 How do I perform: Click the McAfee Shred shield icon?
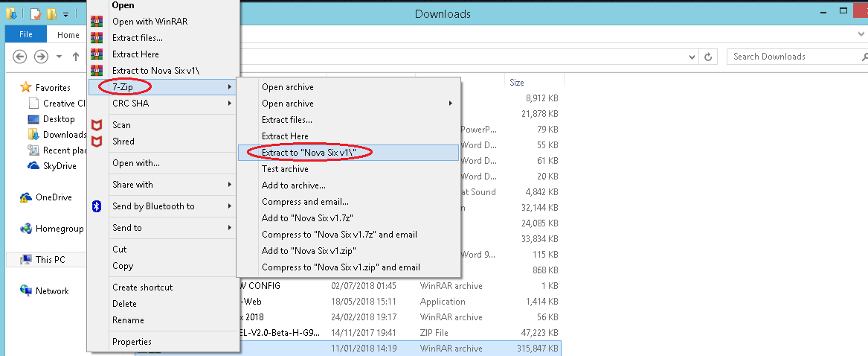pos(95,142)
